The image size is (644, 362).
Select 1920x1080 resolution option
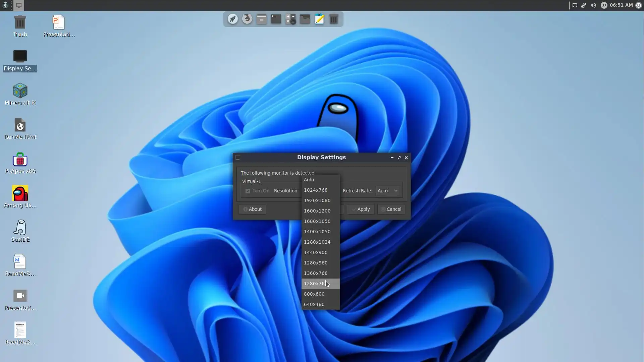(317, 200)
